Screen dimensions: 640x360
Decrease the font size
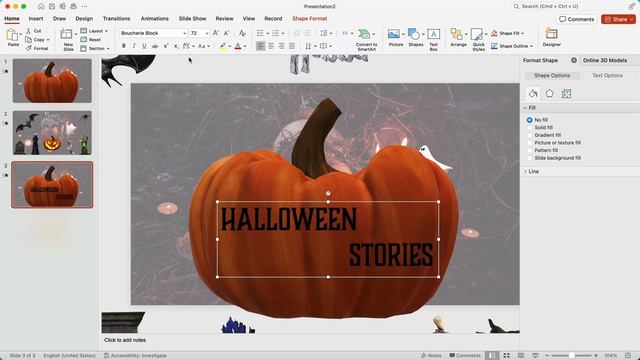(227, 33)
